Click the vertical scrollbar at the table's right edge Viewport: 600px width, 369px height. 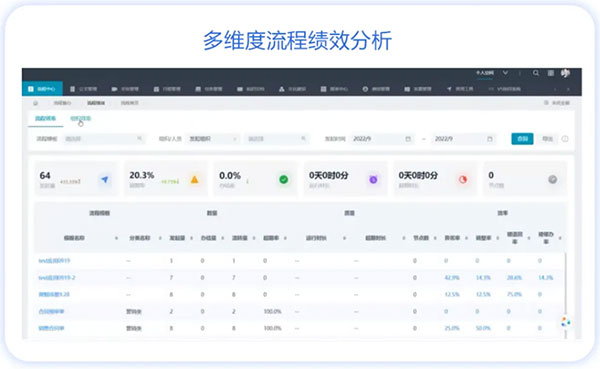(x=565, y=295)
